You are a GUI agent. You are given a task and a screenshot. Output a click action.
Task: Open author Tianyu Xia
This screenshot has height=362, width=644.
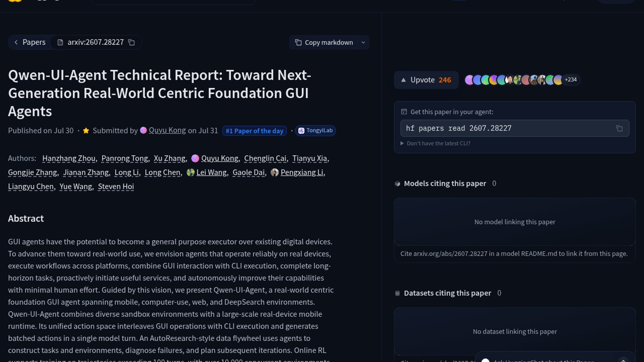[x=310, y=158]
